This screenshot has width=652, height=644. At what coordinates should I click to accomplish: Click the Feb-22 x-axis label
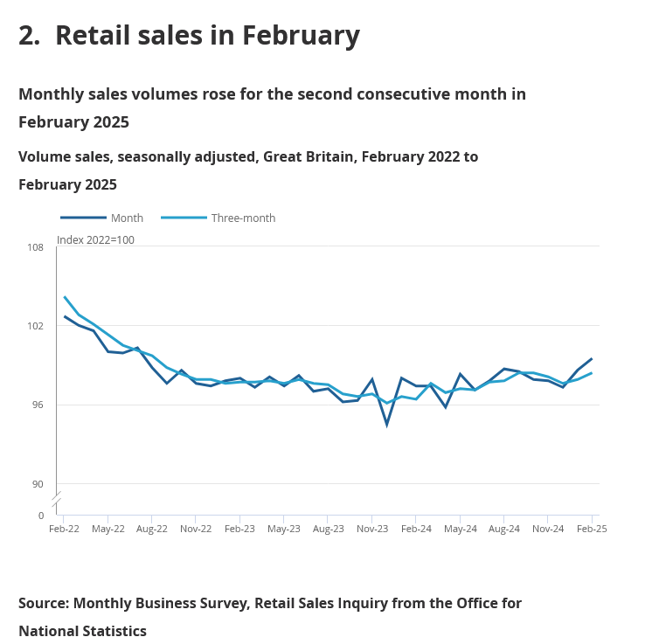coord(64,529)
